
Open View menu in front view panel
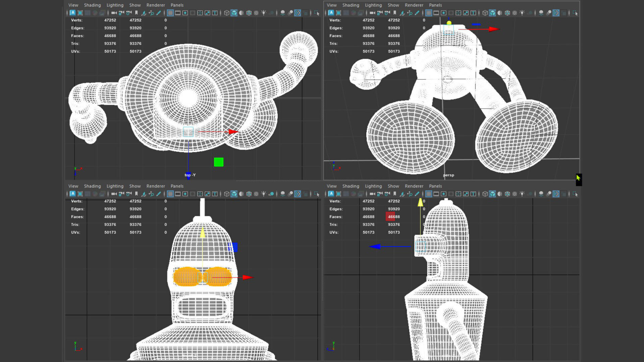73,186
